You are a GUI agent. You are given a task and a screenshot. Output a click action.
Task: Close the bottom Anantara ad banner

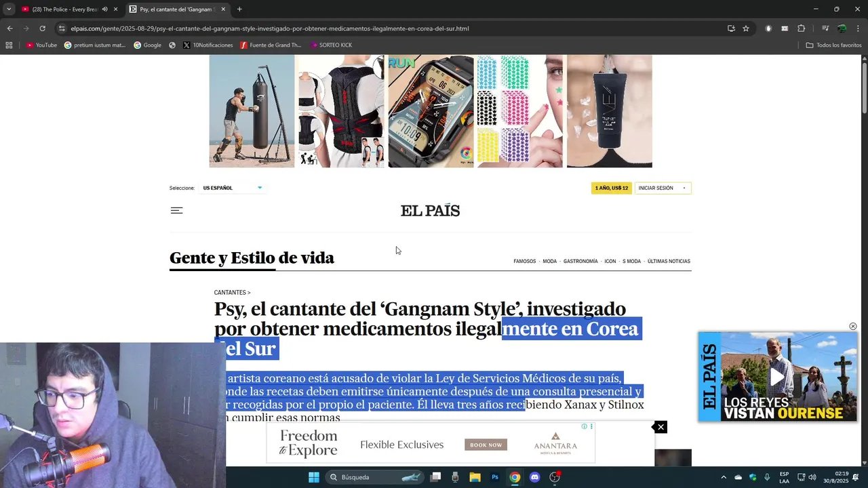(660, 427)
